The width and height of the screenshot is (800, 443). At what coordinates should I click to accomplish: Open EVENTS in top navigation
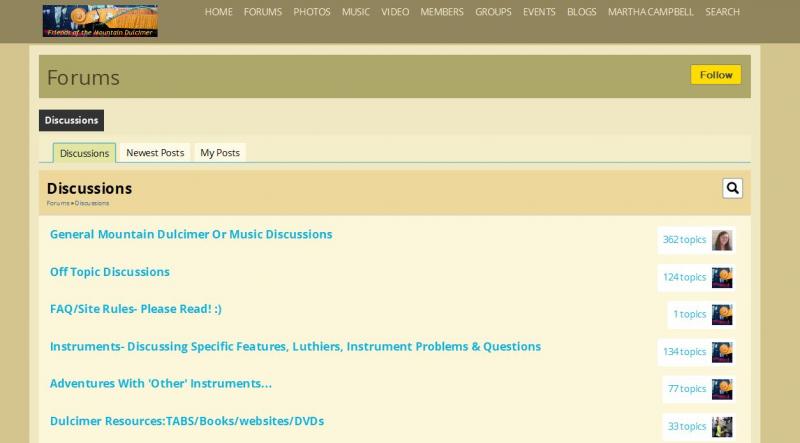point(539,12)
